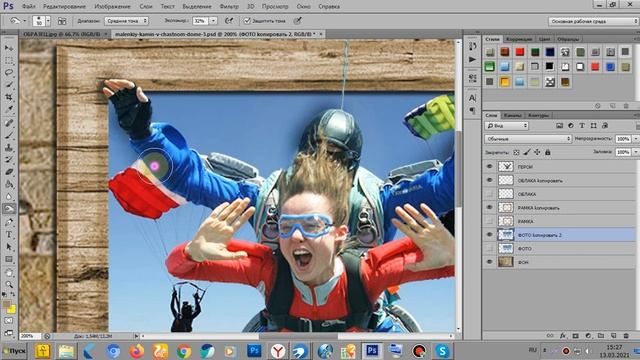Click the airbrush mode icon in options bar
Image resolution: width=640 pixels, height=360 pixels.
coord(229,20)
